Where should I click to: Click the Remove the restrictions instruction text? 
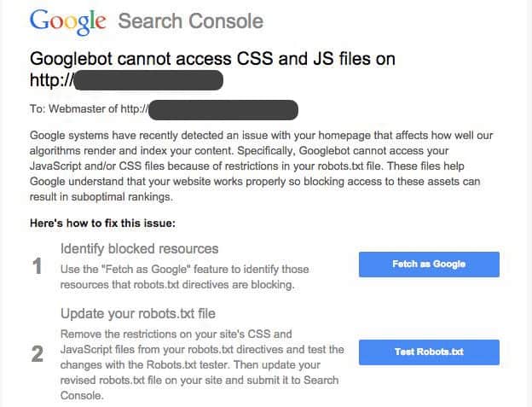176,334
